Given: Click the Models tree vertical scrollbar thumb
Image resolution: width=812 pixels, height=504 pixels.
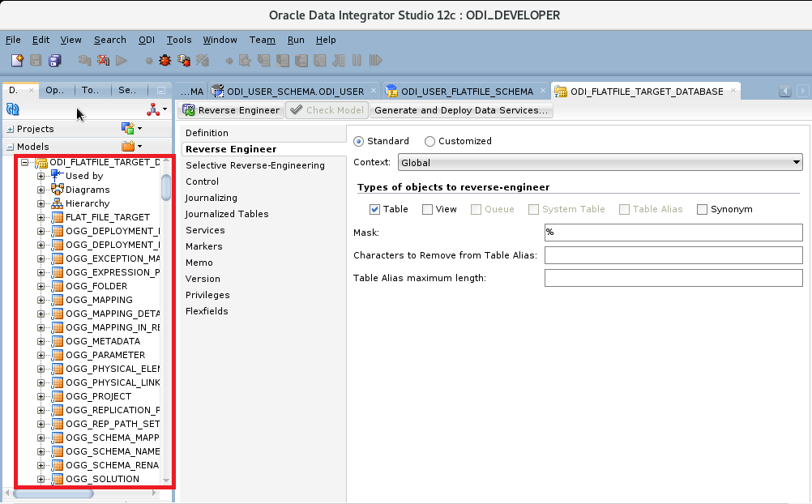Looking at the screenshot, I should point(166,187).
